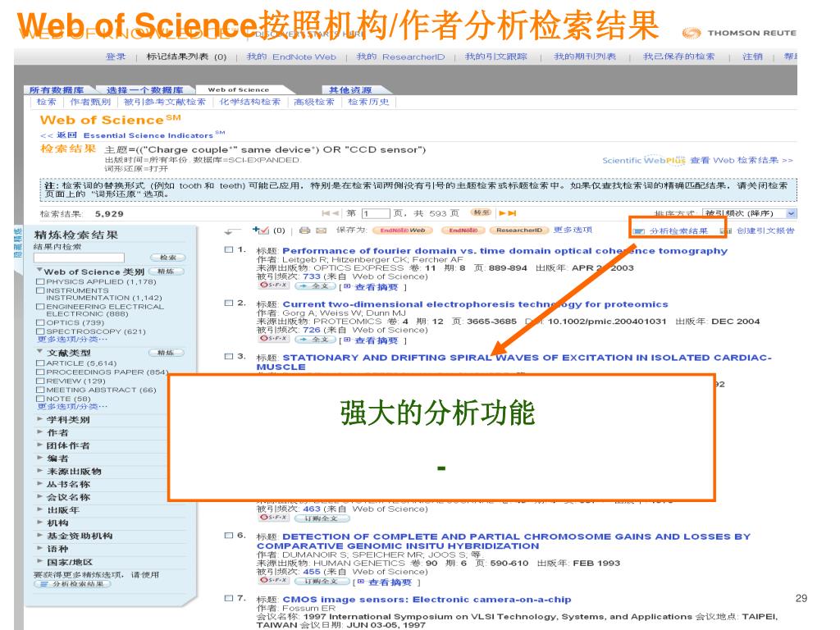The height and width of the screenshot is (630, 840).
Task: Go to the next results page arrow
Action: click(x=503, y=213)
